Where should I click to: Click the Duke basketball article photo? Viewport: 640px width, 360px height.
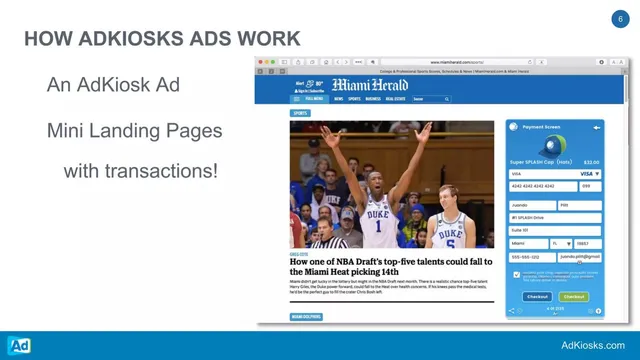[x=392, y=184]
